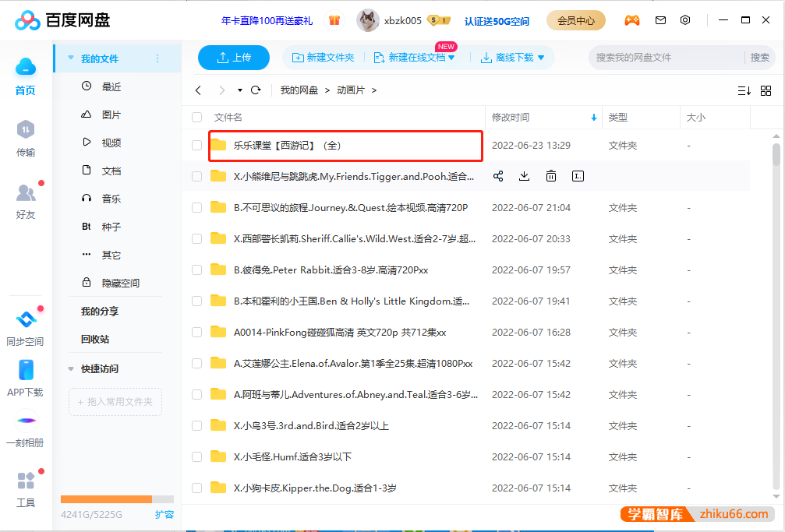Select 图片 in sidebar
The height and width of the screenshot is (532, 785).
[x=111, y=115]
